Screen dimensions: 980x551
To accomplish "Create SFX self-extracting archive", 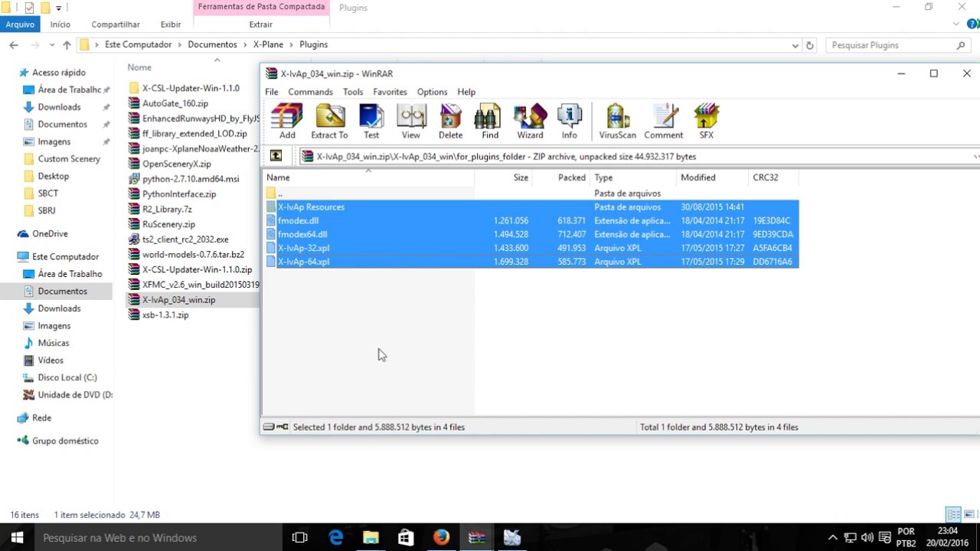I will click(706, 122).
